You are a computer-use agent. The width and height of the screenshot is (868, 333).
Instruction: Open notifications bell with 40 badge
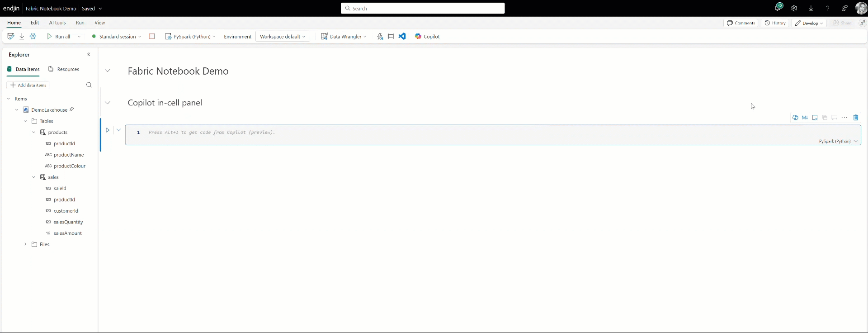pos(778,8)
